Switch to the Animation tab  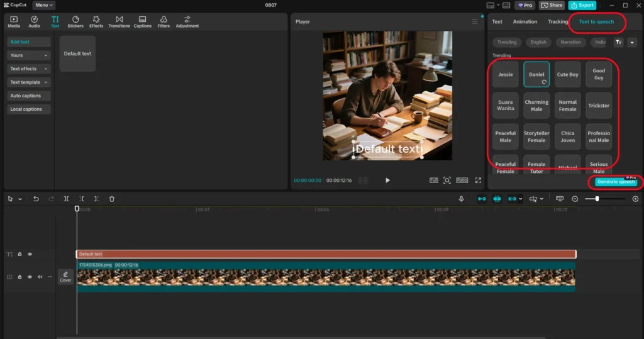525,22
